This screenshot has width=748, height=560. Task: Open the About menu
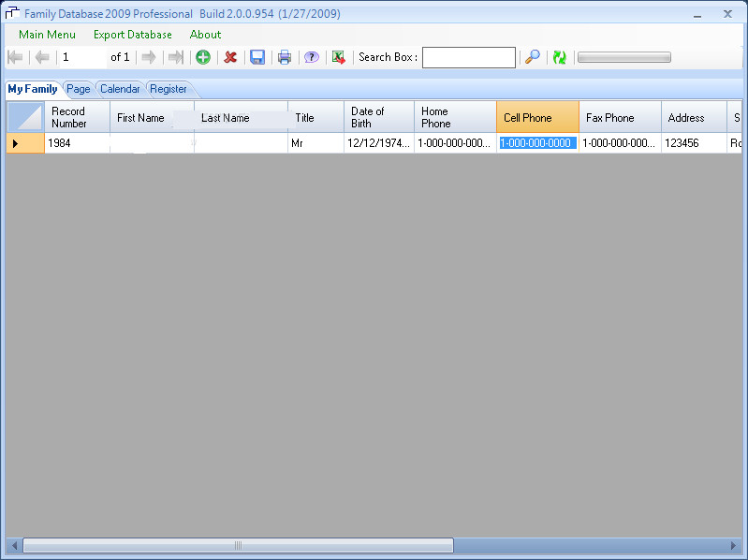[205, 35]
